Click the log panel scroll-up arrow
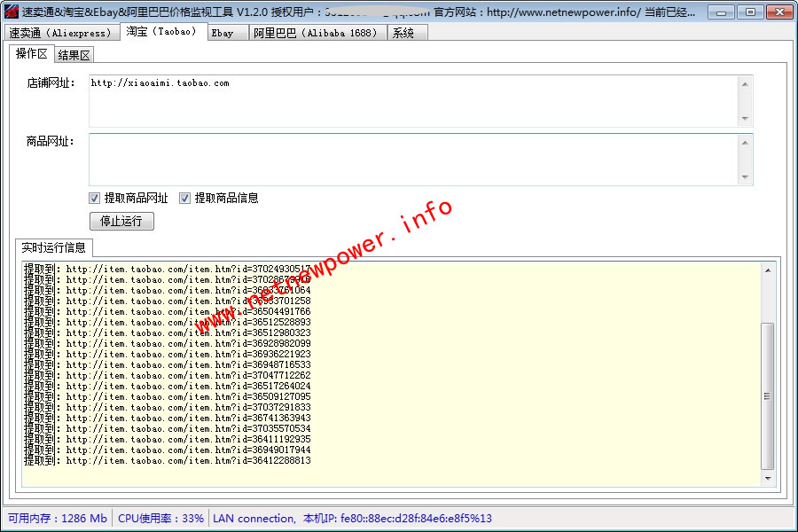The image size is (798, 532). 767,270
